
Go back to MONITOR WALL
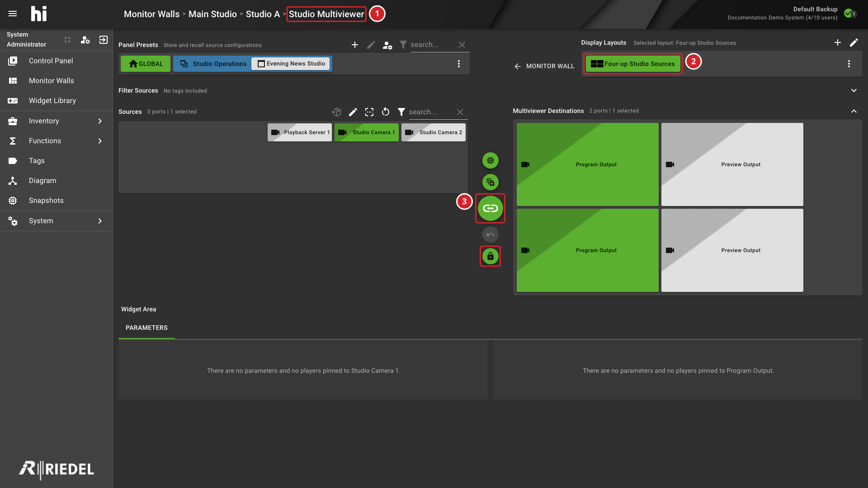544,66
